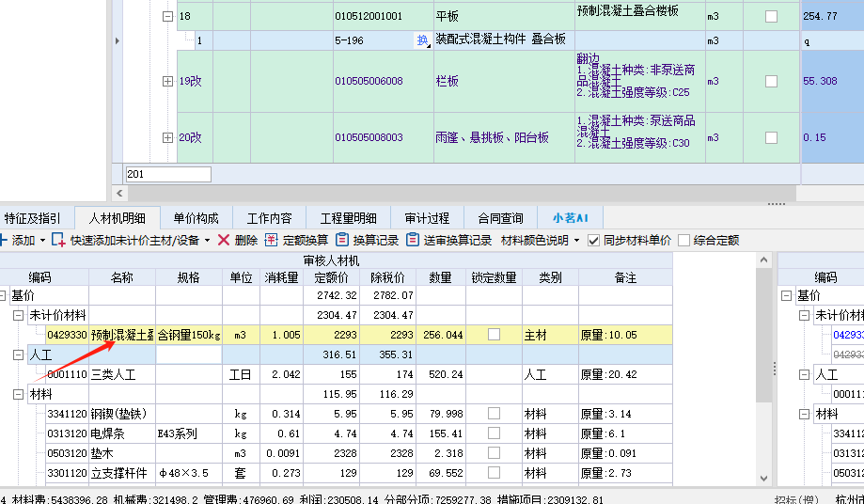This screenshot has height=504, width=864.
Task: Click code 010505008003 on row 20改
Action: (369, 137)
